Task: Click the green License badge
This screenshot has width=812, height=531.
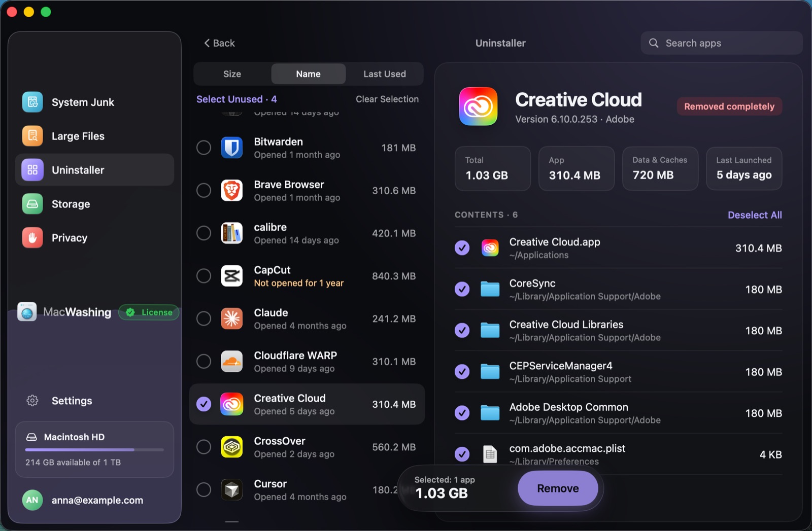Action: coord(149,312)
